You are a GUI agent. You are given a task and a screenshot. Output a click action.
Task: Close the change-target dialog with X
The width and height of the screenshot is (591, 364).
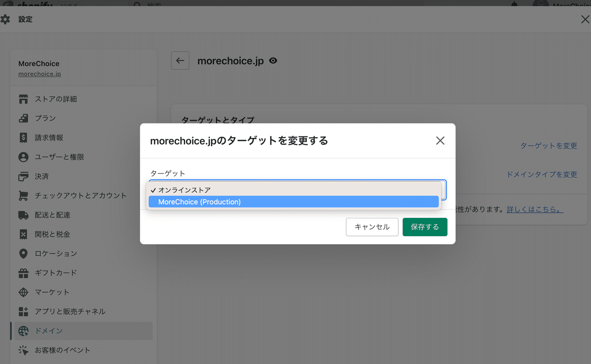[440, 141]
